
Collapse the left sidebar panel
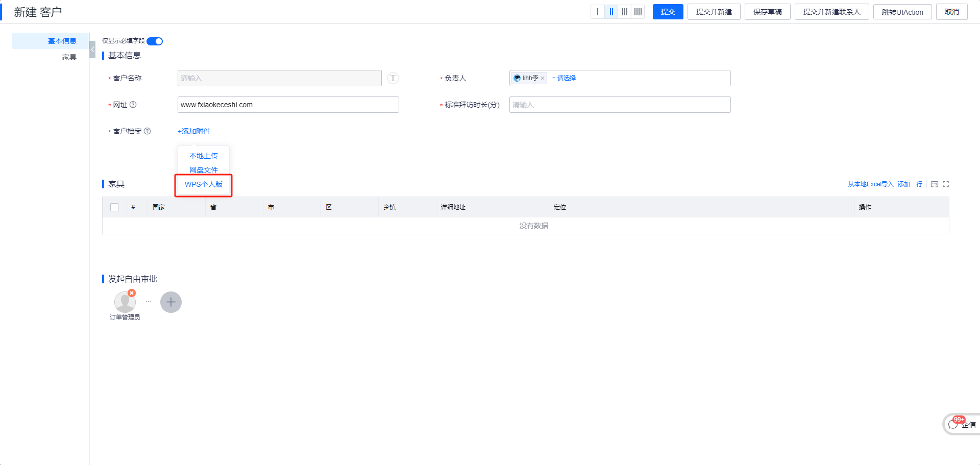(x=92, y=50)
